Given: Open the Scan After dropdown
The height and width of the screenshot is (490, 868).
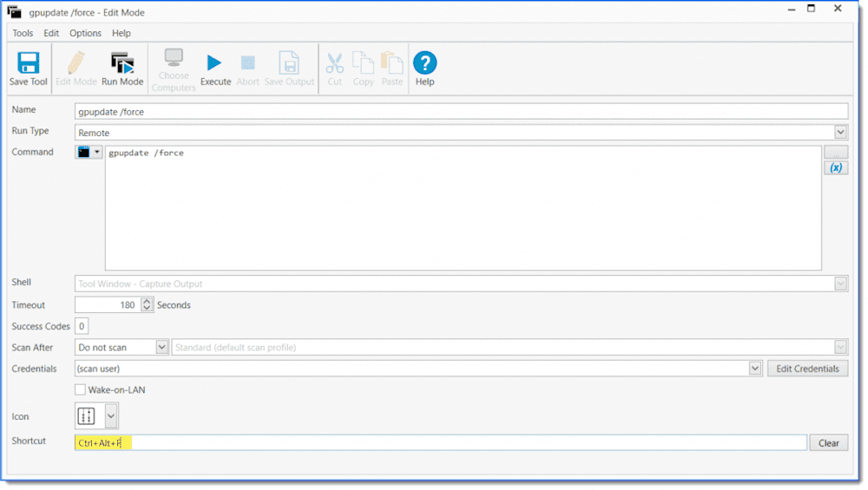Looking at the screenshot, I should (161, 347).
